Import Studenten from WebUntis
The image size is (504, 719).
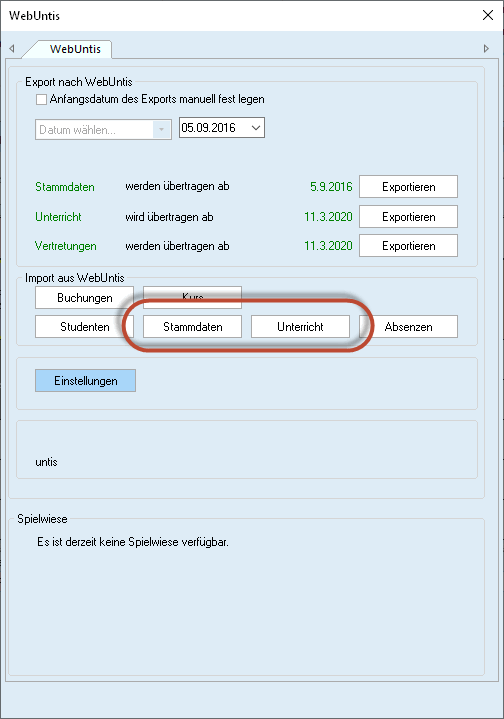click(84, 326)
